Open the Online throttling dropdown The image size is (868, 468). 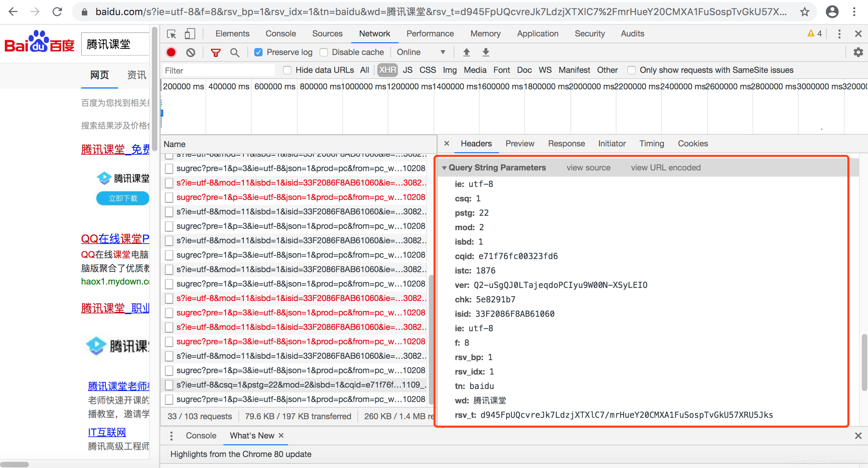[421, 52]
